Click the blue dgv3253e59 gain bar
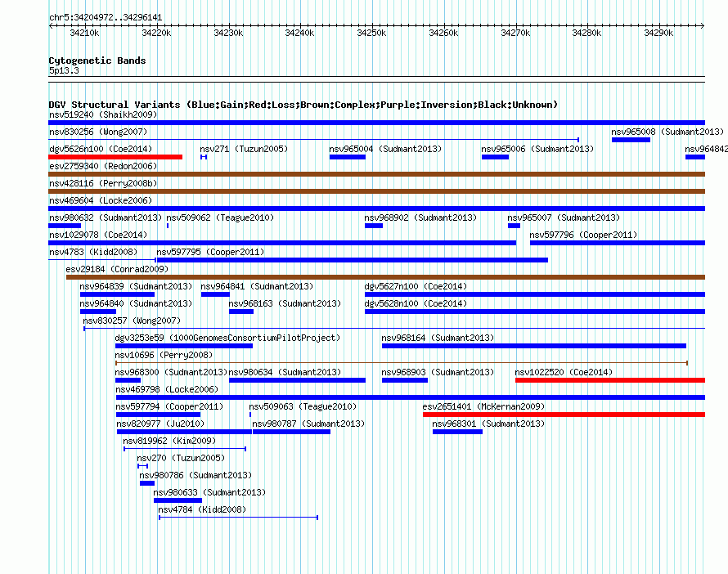 click(x=184, y=346)
